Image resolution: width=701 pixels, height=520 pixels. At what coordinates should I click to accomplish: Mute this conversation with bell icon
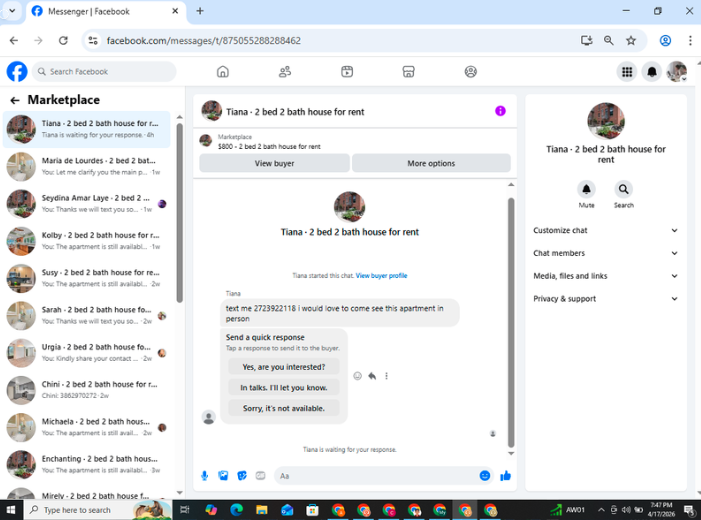point(586,190)
